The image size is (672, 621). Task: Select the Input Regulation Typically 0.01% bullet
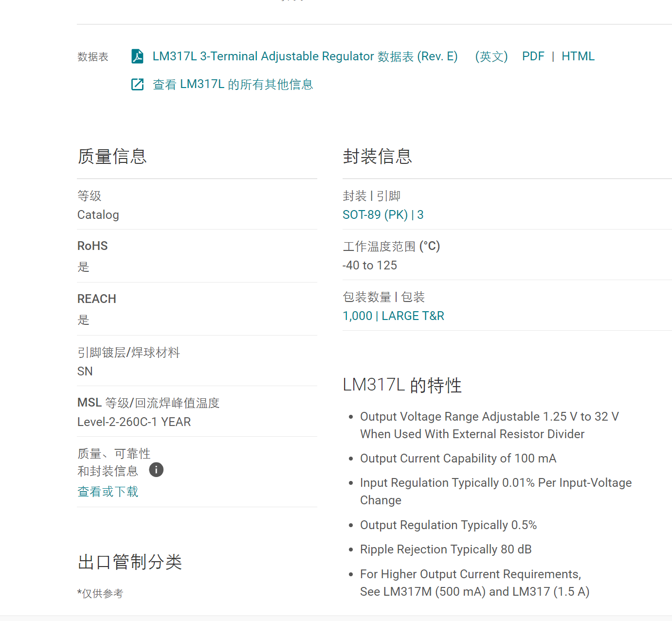click(496, 492)
